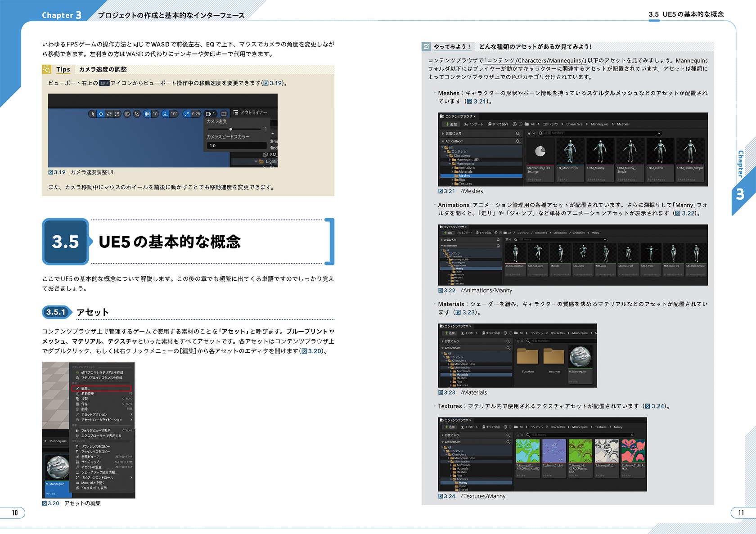Select the Translate (move) tool in viewport toolbar
The image size is (756, 534).
(x=101, y=114)
